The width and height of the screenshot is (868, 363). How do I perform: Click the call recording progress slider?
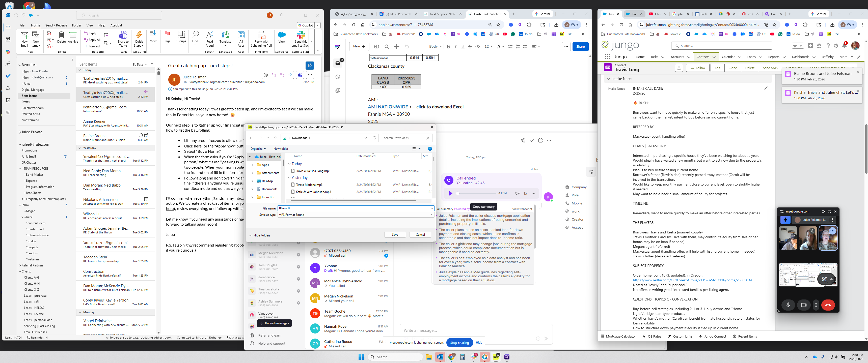(476, 193)
